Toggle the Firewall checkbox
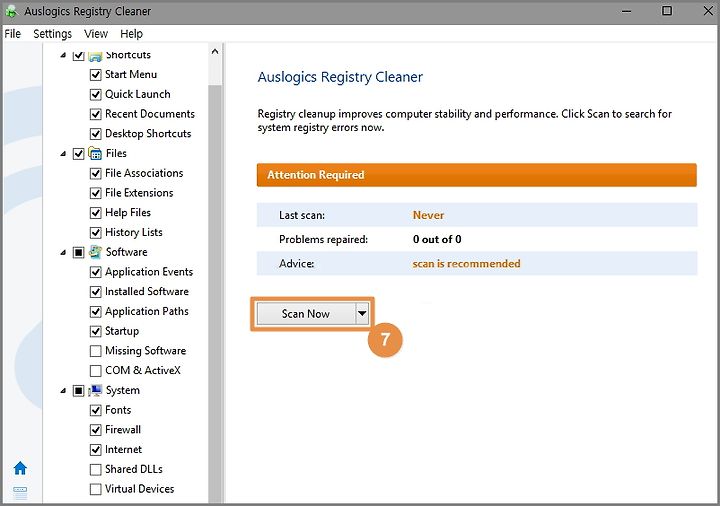 click(96, 430)
